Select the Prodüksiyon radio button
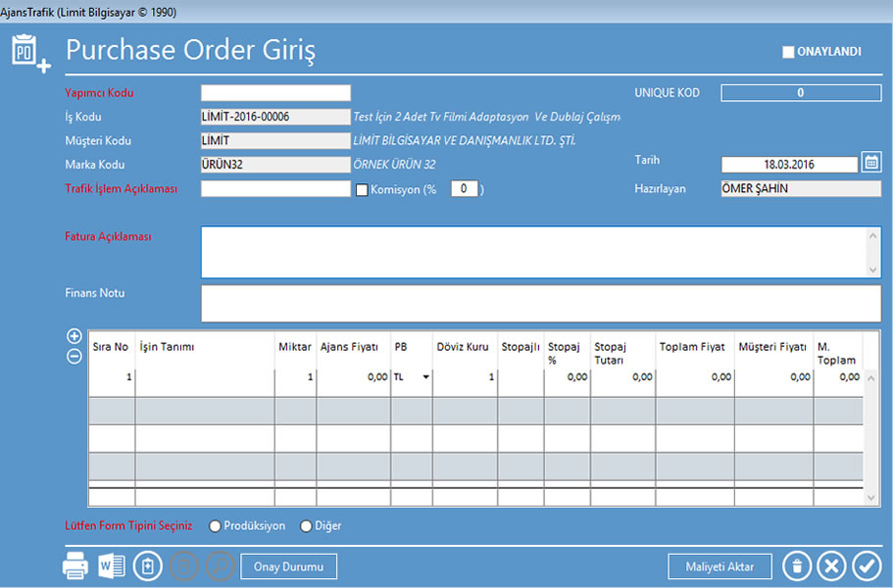The width and height of the screenshot is (893, 588). click(216, 526)
